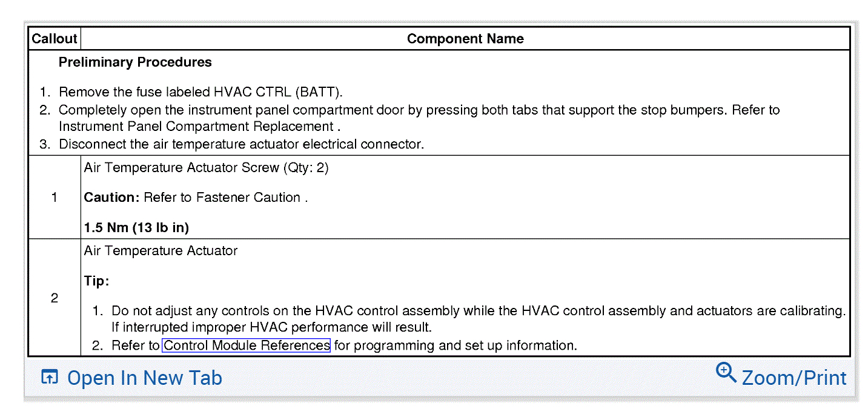The width and height of the screenshot is (868, 417).
Task: Click the Disconnect air temperature actuator connector step
Action: point(241,144)
